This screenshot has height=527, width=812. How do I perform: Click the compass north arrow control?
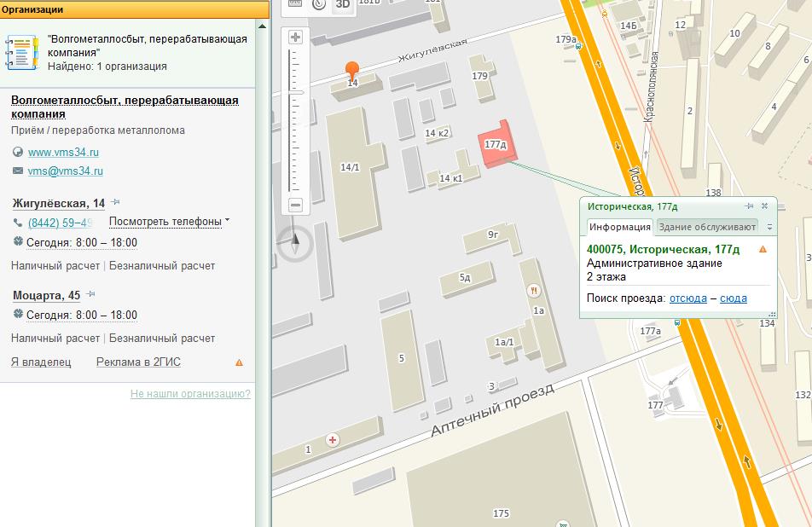[x=295, y=243]
